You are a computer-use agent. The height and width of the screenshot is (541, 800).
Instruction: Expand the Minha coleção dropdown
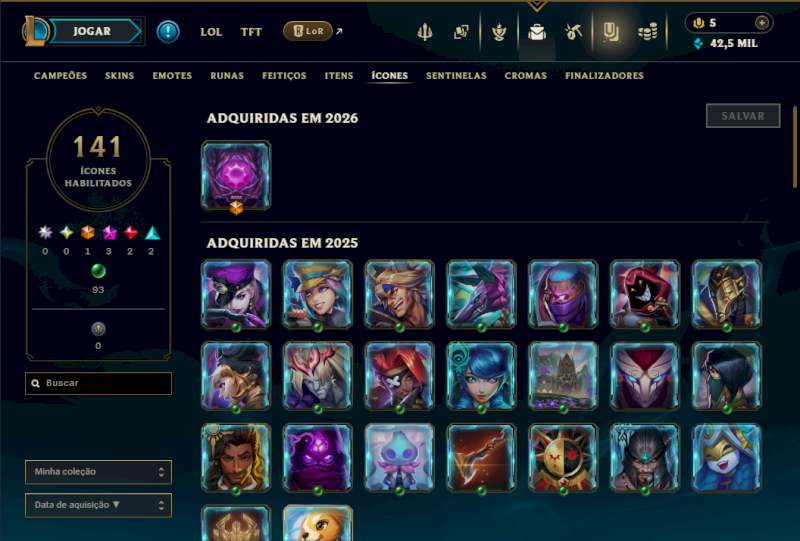tap(98, 472)
